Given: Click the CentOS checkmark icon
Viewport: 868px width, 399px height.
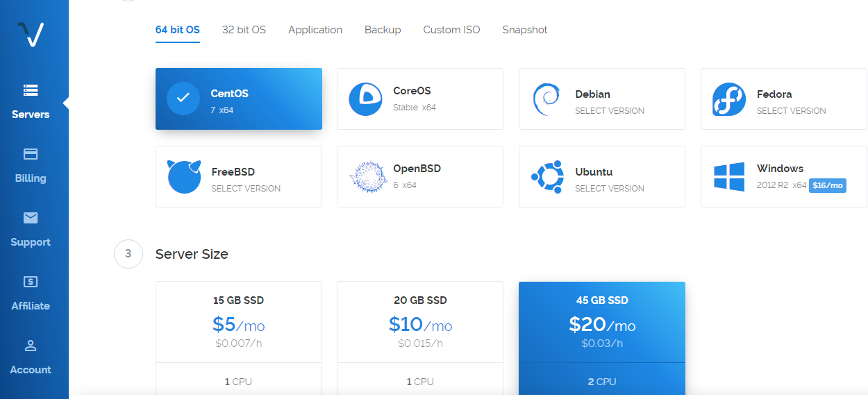Looking at the screenshot, I should [x=183, y=99].
